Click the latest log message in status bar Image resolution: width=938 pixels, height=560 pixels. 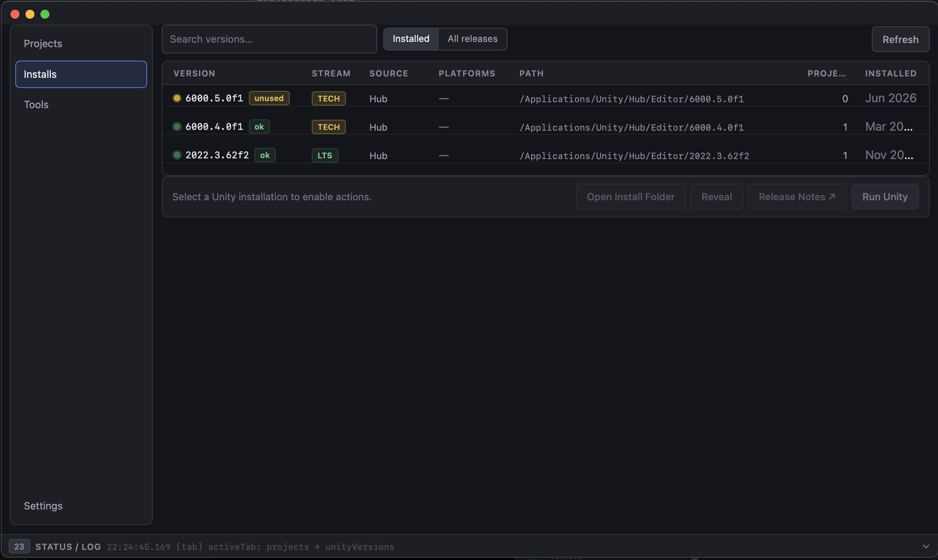(250, 547)
